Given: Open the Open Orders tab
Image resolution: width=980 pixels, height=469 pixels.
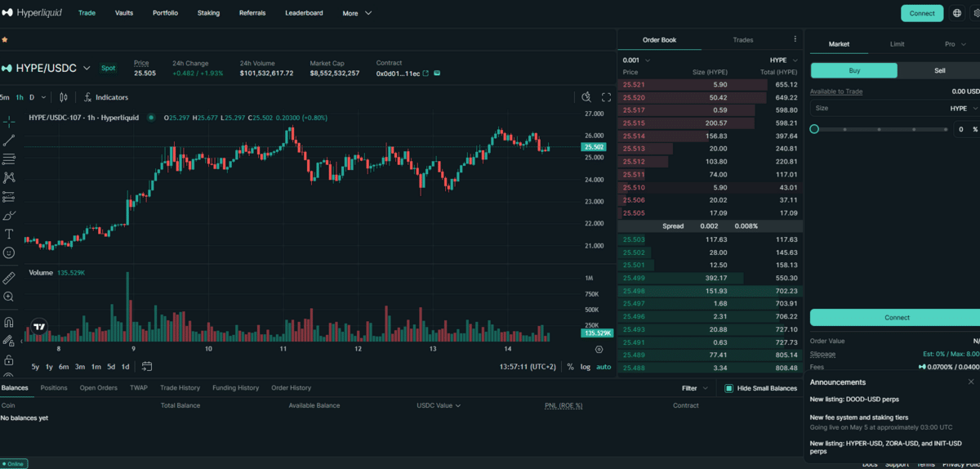Looking at the screenshot, I should (98, 388).
